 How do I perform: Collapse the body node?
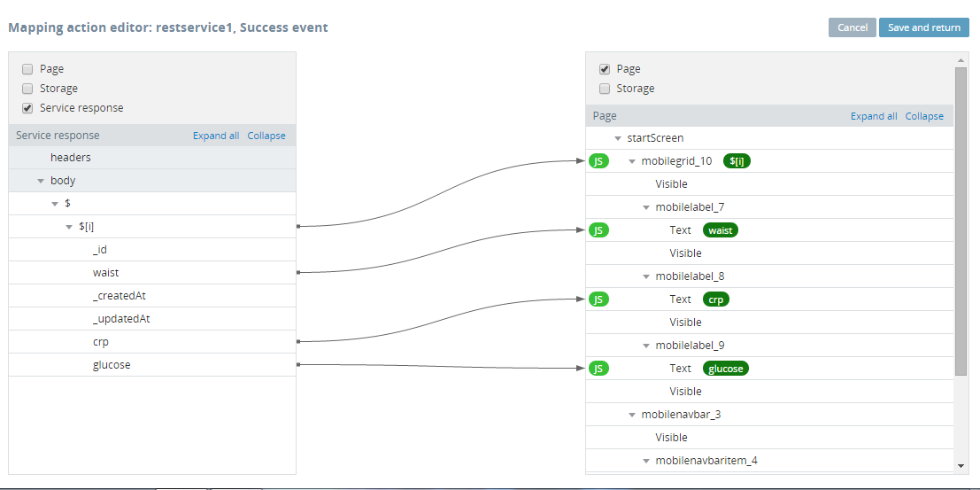(x=41, y=181)
